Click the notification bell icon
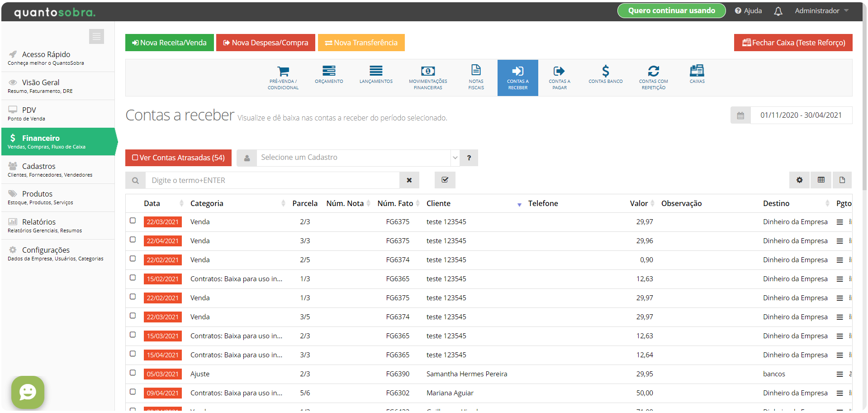The image size is (868, 413). coord(778,11)
